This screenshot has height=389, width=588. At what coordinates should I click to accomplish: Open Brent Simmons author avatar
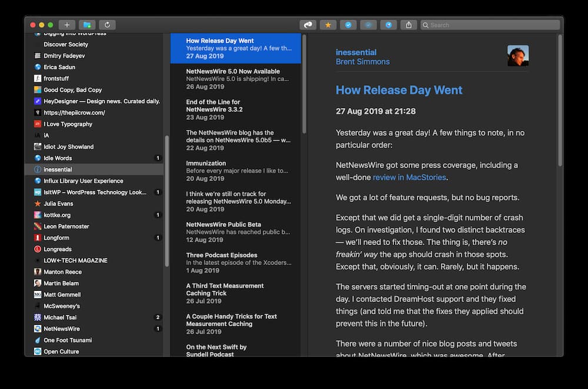point(518,55)
